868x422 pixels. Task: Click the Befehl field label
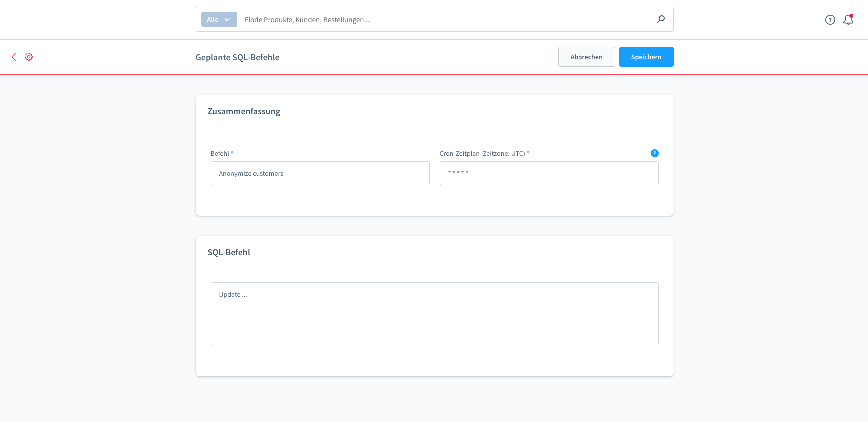pos(220,153)
